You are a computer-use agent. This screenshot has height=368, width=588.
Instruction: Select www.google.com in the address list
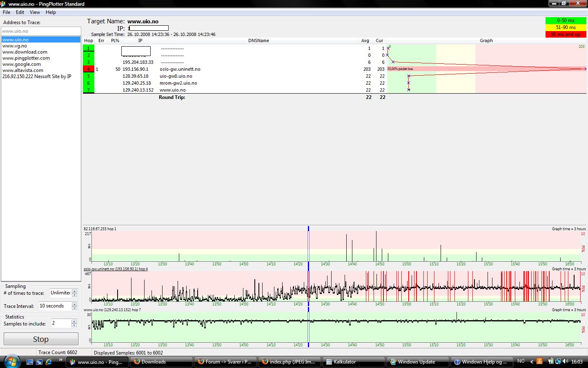[x=22, y=64]
